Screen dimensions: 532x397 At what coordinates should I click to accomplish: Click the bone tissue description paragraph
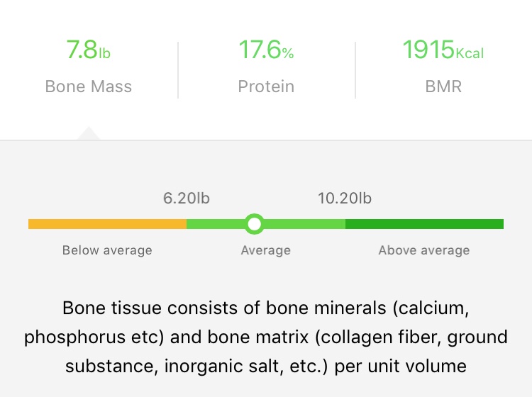click(x=266, y=337)
